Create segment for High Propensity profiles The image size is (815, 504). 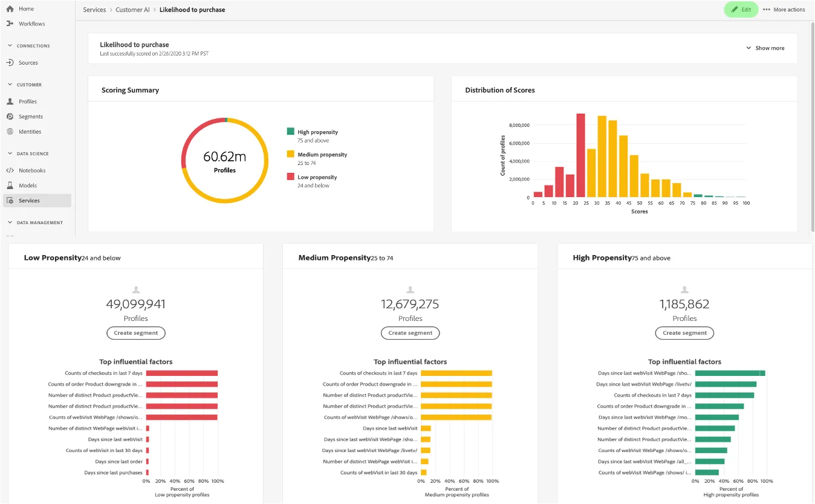(x=684, y=333)
